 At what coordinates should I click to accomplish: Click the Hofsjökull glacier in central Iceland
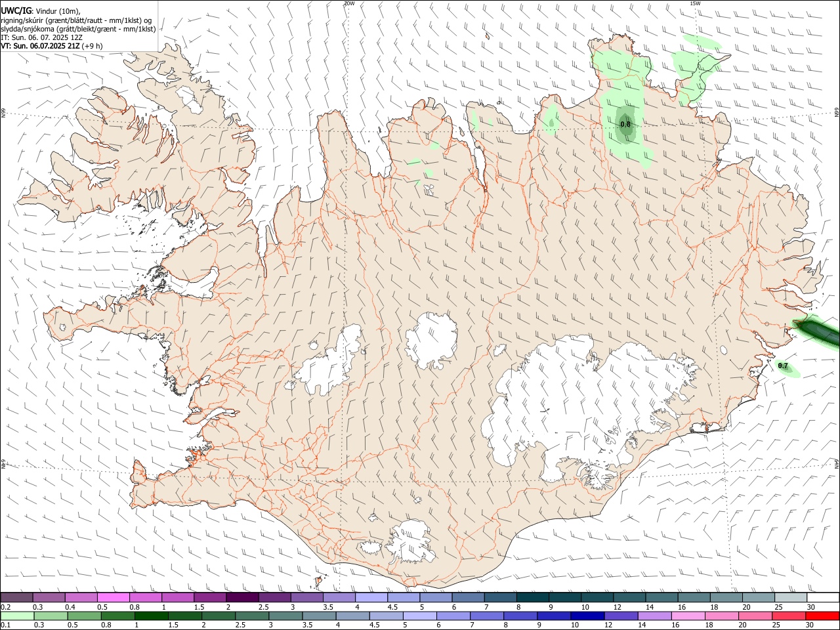tap(431, 341)
